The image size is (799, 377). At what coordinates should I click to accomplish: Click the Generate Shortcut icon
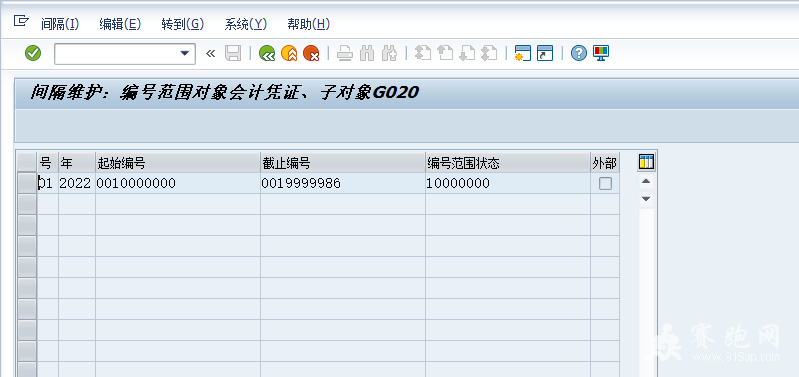(x=545, y=53)
